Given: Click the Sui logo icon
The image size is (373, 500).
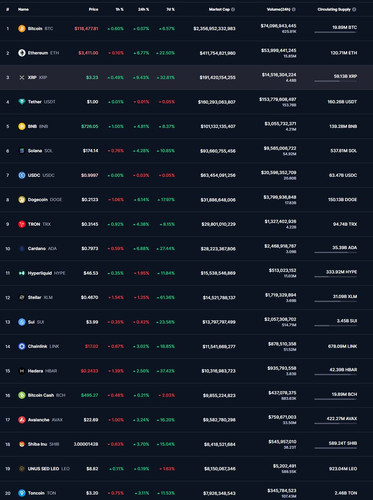Looking at the screenshot, I should pyautogui.click(x=22, y=322).
